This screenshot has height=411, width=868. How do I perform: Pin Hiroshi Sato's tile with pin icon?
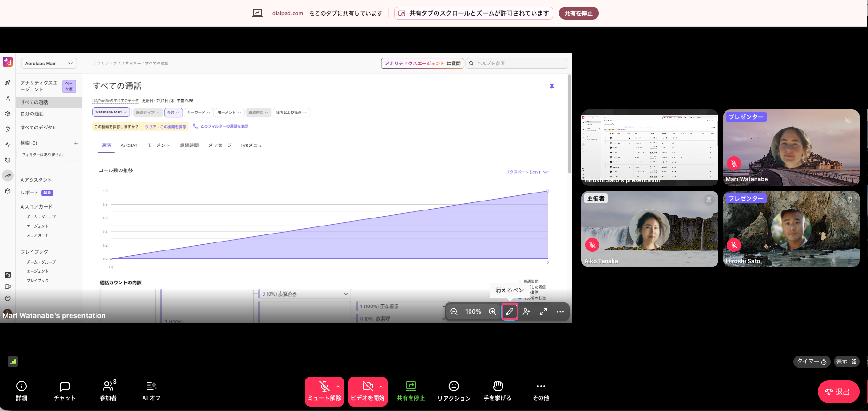click(x=850, y=200)
